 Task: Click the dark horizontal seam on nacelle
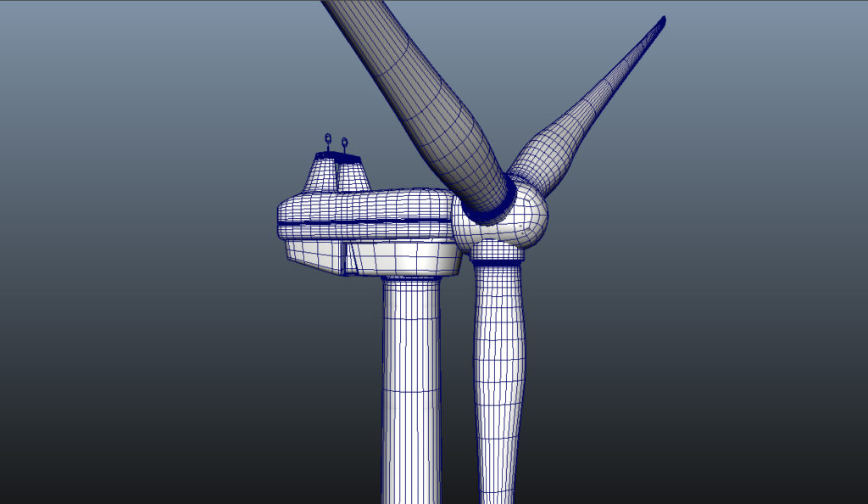pos(365,222)
